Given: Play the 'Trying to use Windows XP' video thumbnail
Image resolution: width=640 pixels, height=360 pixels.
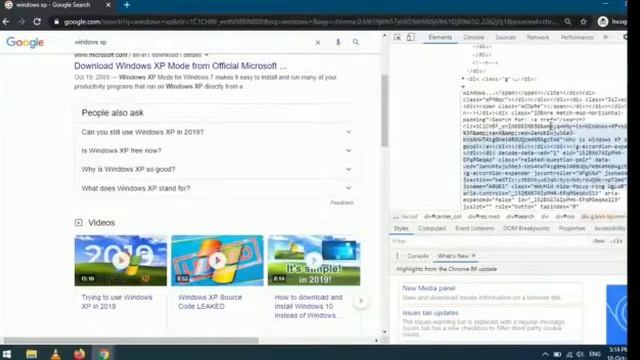Looking at the screenshot, I should 121,260.
